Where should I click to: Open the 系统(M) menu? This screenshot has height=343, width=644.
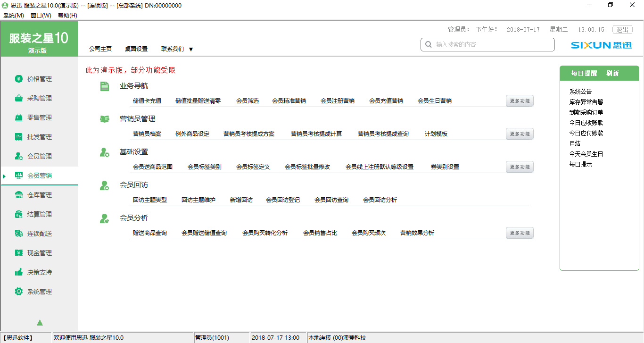pyautogui.click(x=14, y=16)
